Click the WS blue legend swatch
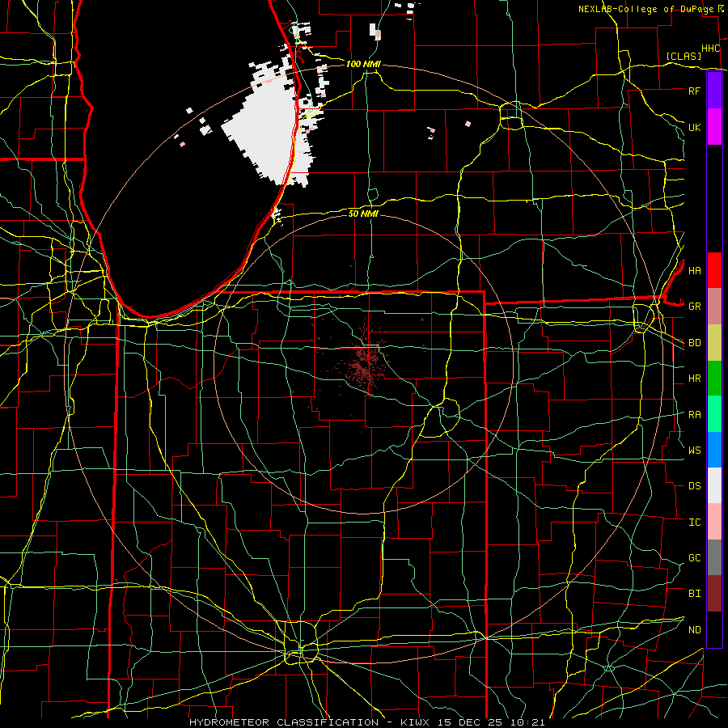Viewport: 728px width, 728px height. [714, 450]
